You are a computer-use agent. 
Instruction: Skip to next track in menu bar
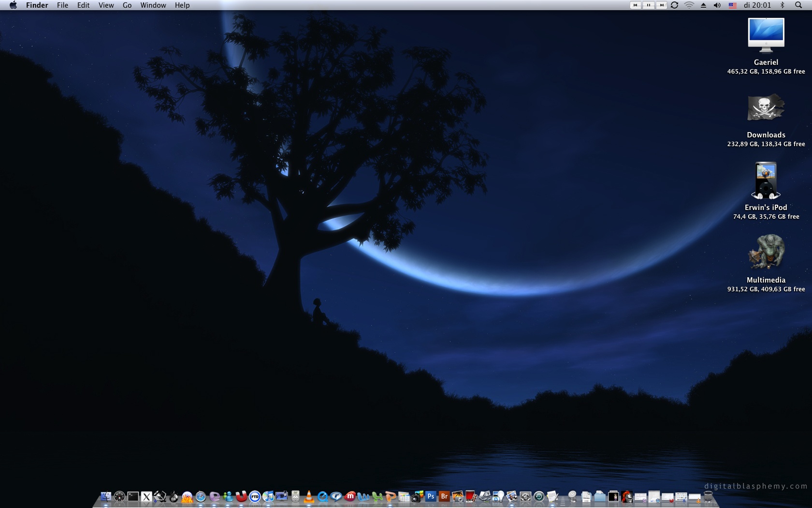click(662, 5)
